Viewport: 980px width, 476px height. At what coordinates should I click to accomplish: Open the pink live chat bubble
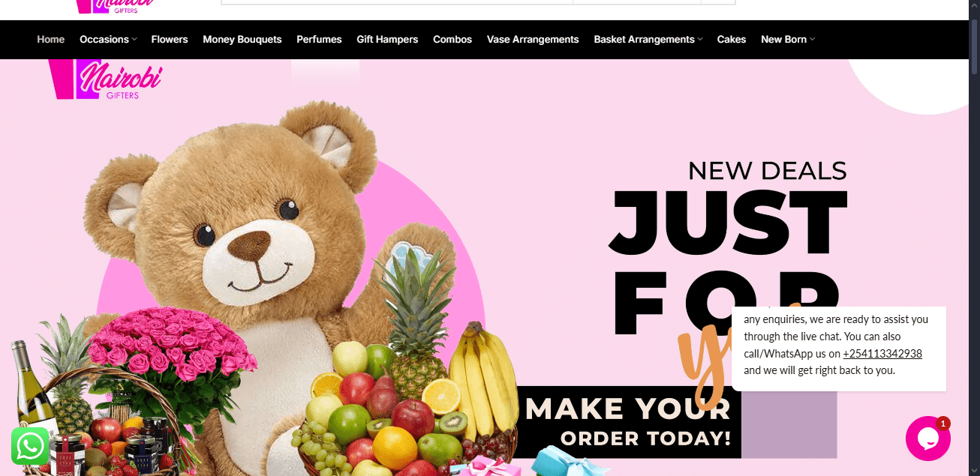pos(928,439)
